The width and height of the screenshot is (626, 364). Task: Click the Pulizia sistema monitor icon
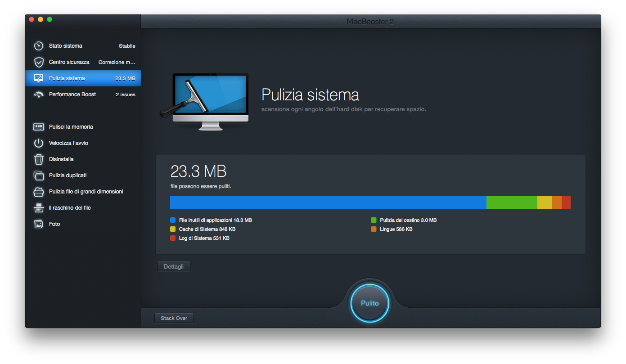tap(39, 78)
